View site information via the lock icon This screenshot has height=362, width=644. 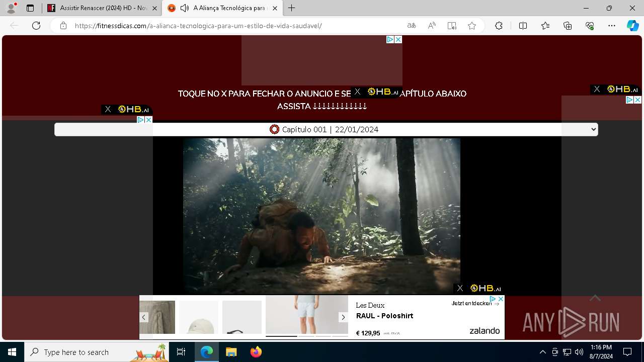[x=63, y=26]
